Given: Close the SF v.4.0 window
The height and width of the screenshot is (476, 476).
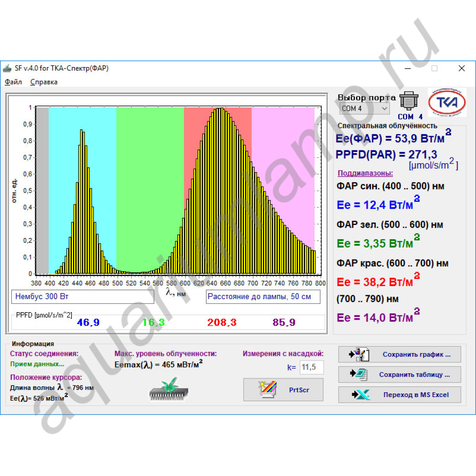Looking at the screenshot, I should 461,68.
